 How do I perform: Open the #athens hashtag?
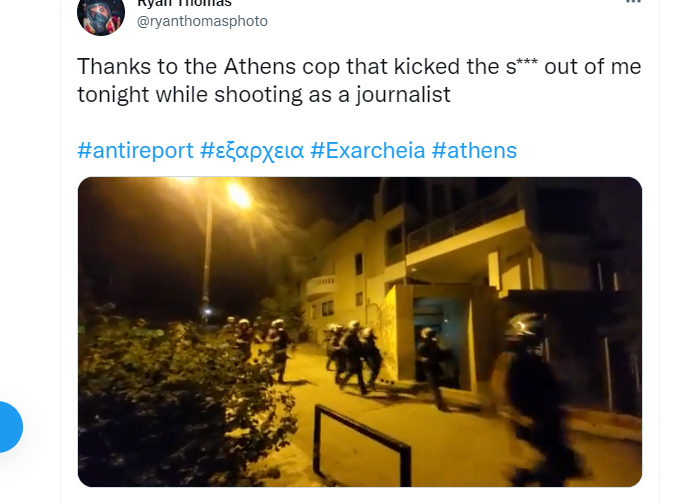pos(474,151)
